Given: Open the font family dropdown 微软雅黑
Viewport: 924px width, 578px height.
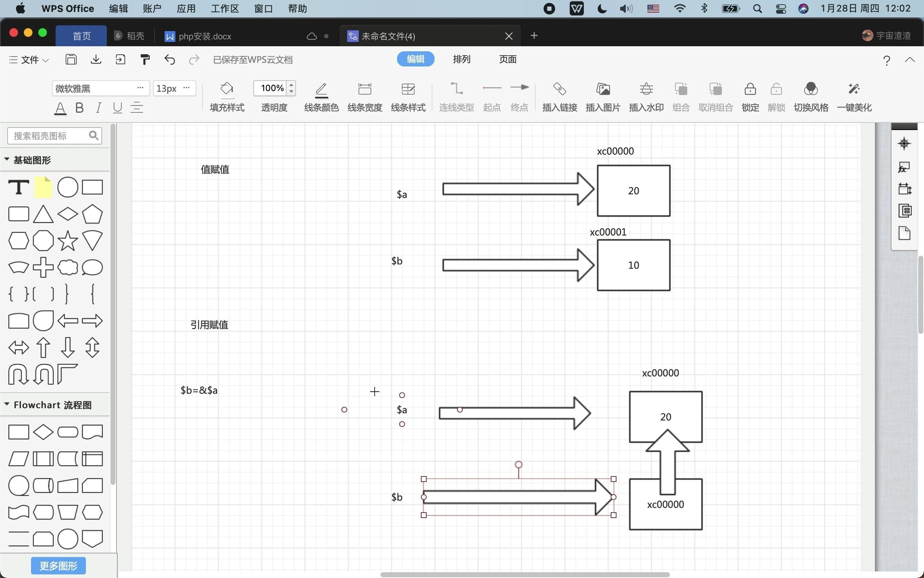Looking at the screenshot, I should 101,88.
